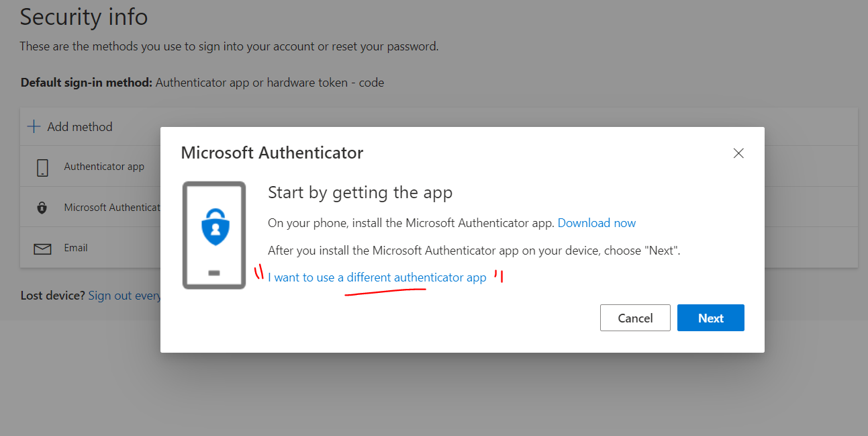Open the Download now link
Screen dimensions: 868x436
point(597,222)
